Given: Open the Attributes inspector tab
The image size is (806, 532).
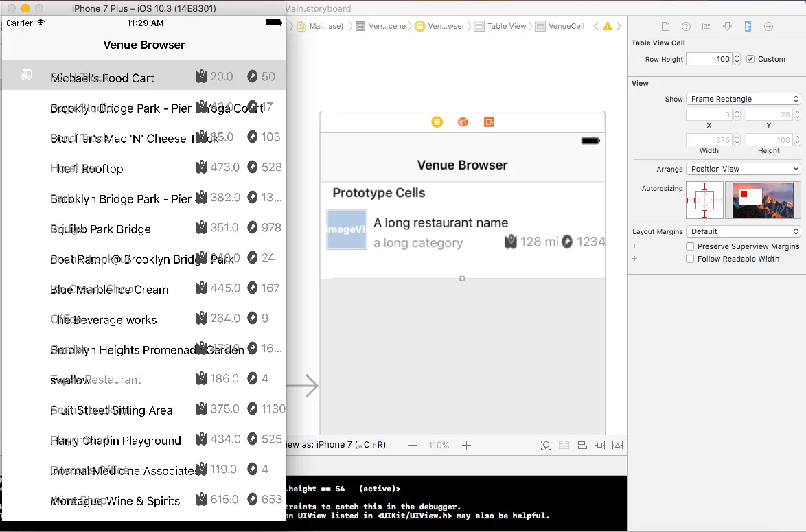Looking at the screenshot, I should tap(727, 26).
